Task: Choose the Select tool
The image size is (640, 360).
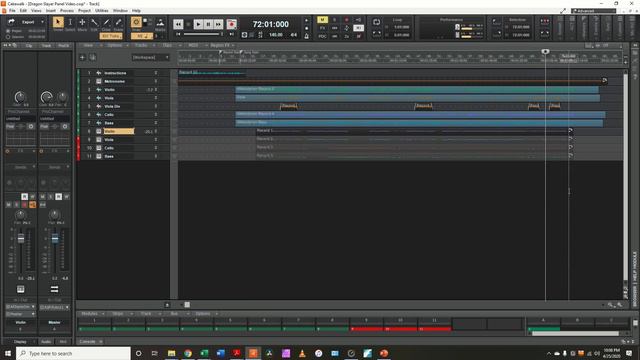Action: pyautogui.click(x=70, y=22)
